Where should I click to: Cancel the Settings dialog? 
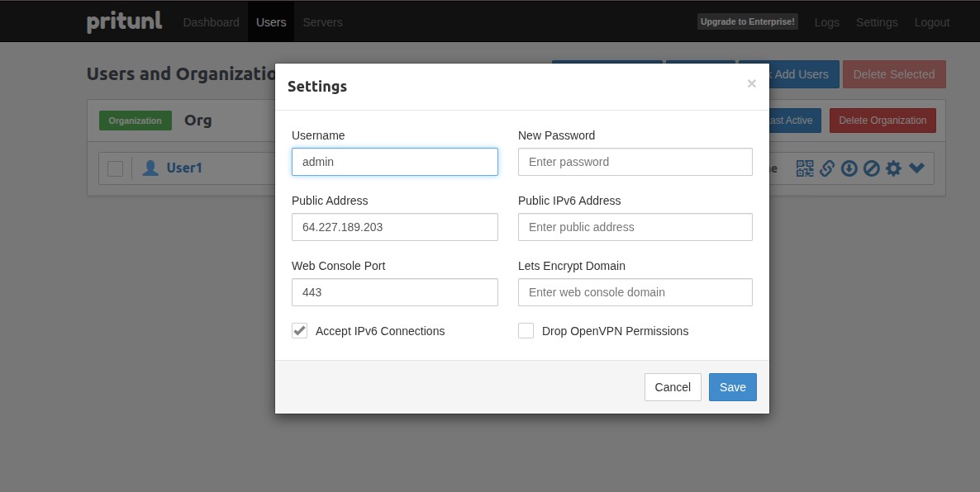(x=673, y=387)
